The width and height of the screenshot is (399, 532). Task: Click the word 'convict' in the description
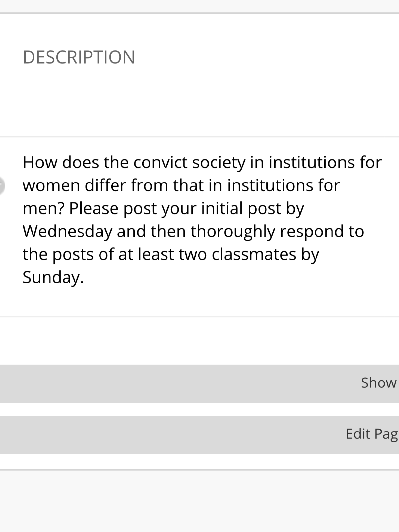(x=160, y=163)
